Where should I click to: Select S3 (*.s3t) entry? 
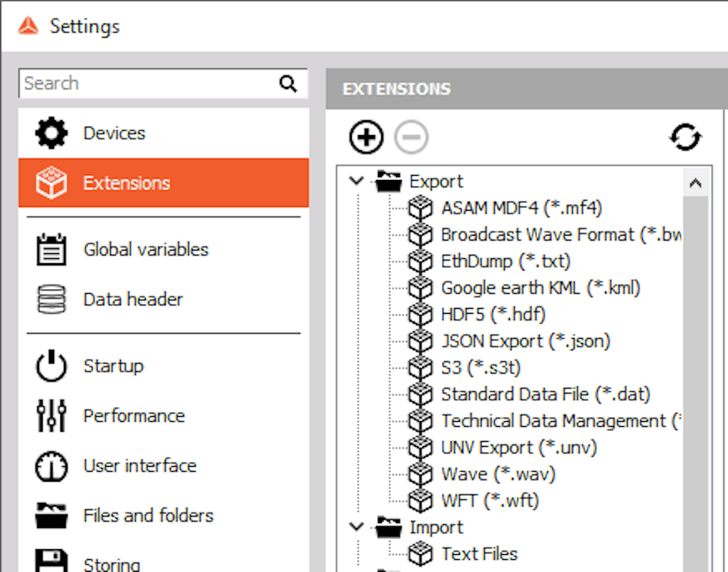(481, 368)
